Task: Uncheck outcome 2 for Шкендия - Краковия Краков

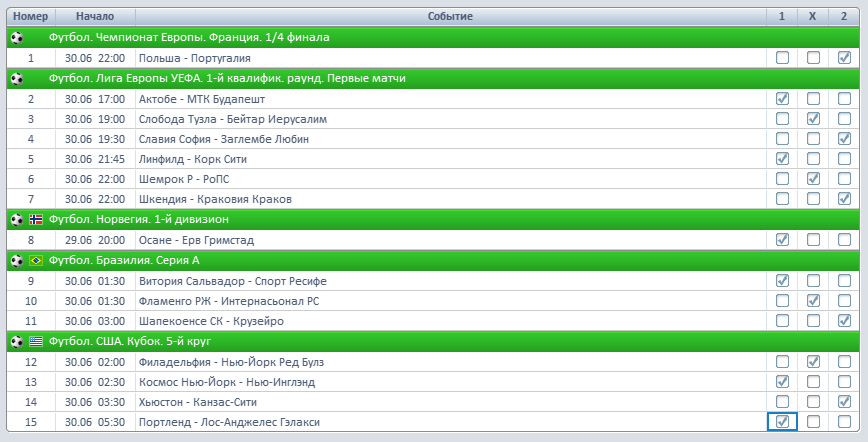Action: point(844,198)
